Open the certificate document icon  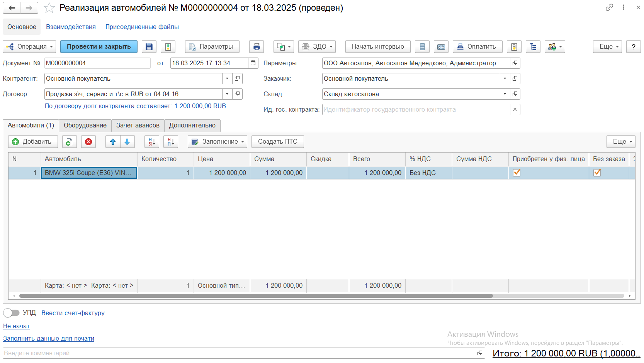point(514,47)
